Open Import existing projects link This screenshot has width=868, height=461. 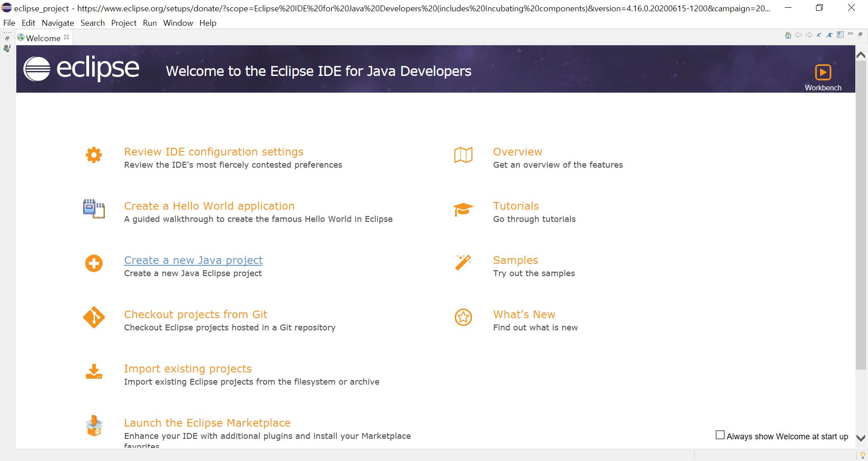point(188,369)
